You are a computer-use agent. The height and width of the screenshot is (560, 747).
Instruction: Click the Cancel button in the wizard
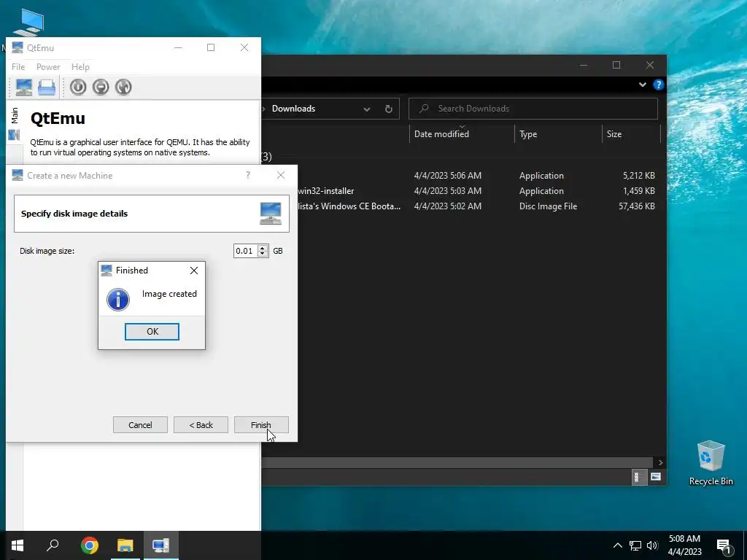pos(140,425)
